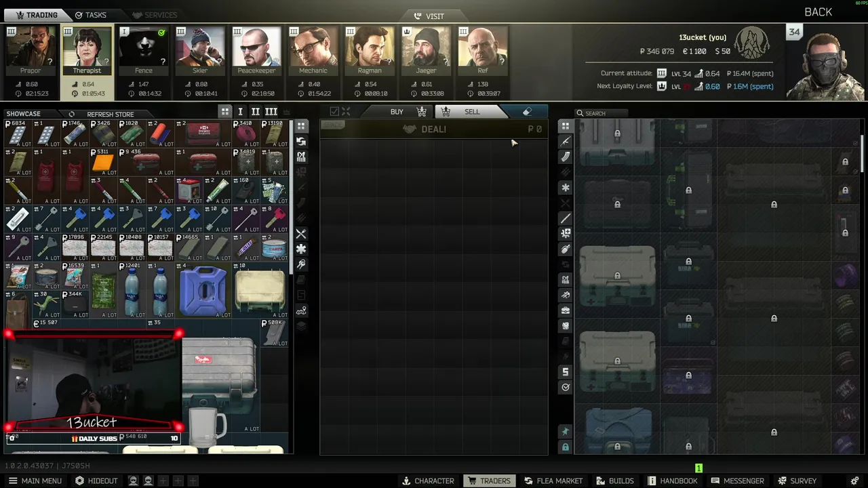Filter stash by money S icon
The height and width of the screenshot is (488, 868).
click(x=566, y=372)
